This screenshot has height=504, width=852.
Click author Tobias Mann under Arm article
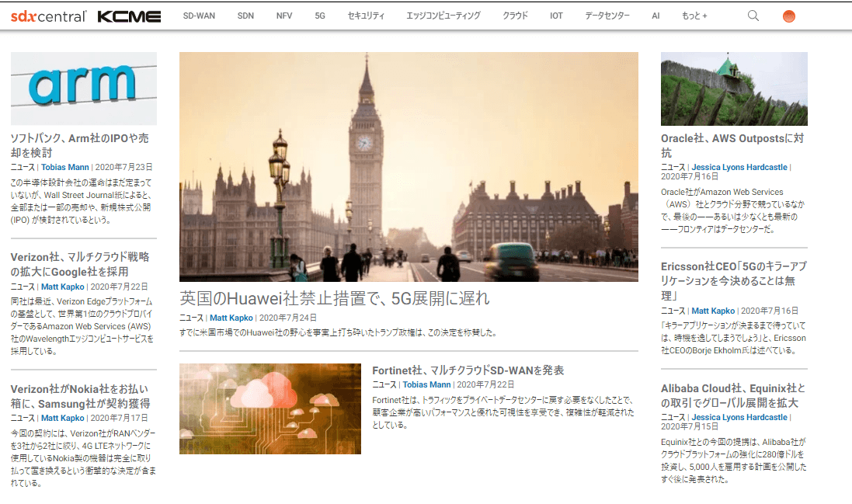65,167
